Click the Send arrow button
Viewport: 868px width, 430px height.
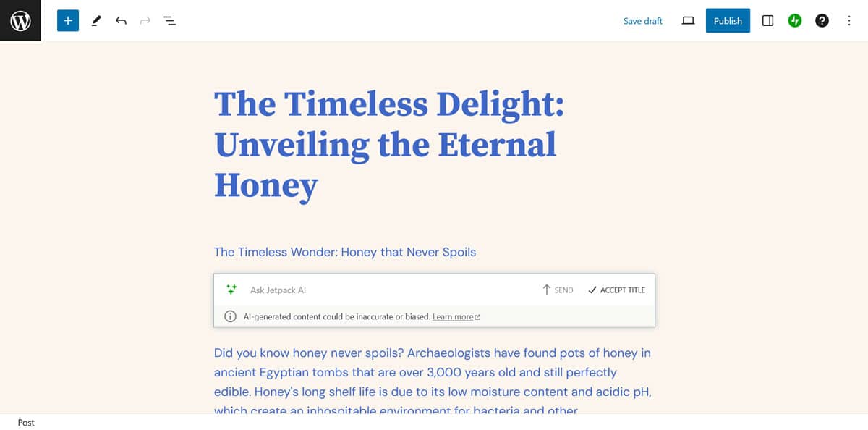(558, 290)
